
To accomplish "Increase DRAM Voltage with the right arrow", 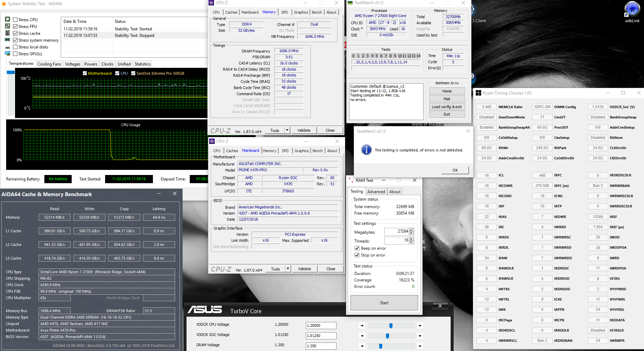I will pyautogui.click(x=420, y=346).
